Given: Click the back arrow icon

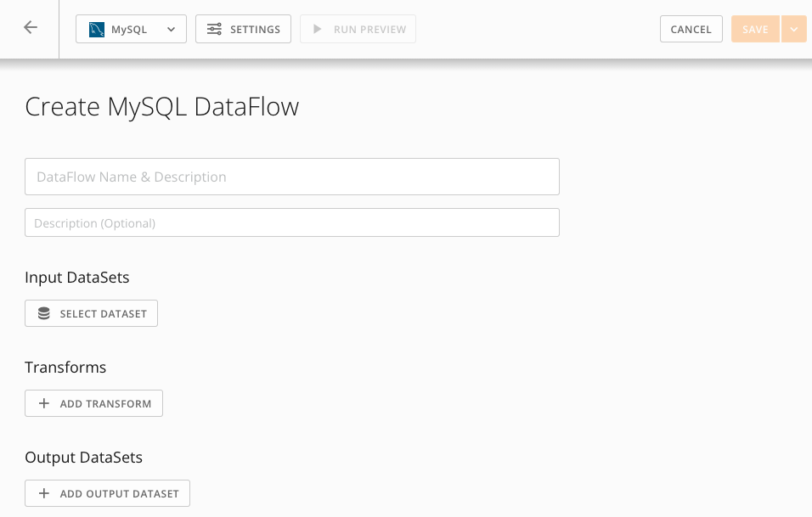Looking at the screenshot, I should pos(31,27).
